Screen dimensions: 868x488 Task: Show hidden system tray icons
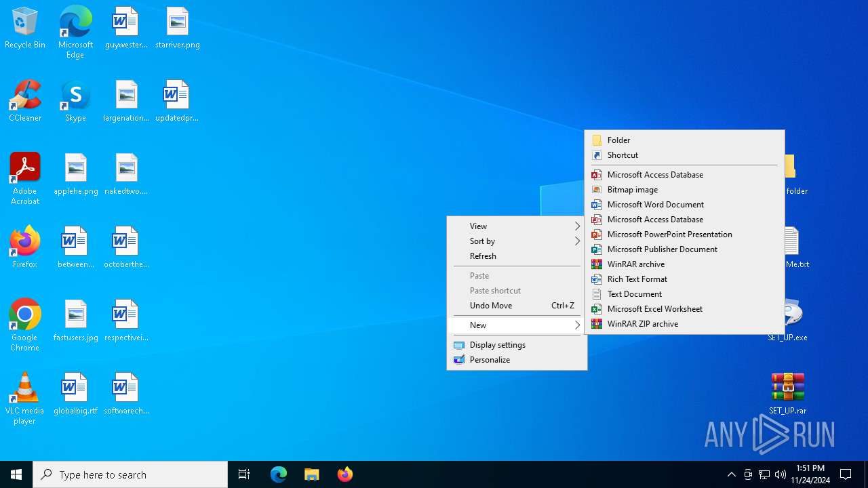point(731,474)
